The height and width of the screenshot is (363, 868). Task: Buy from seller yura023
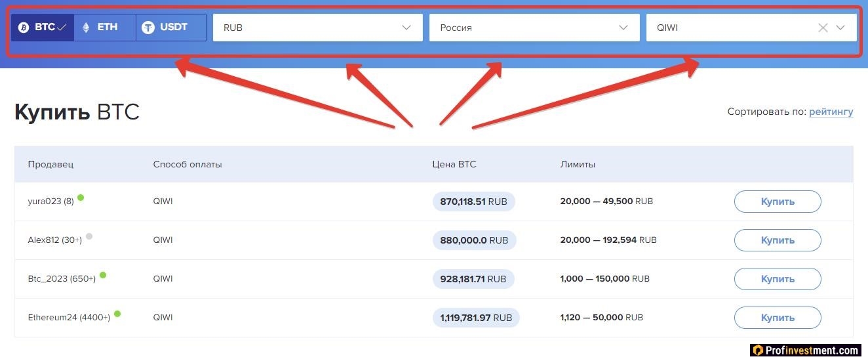(x=778, y=202)
